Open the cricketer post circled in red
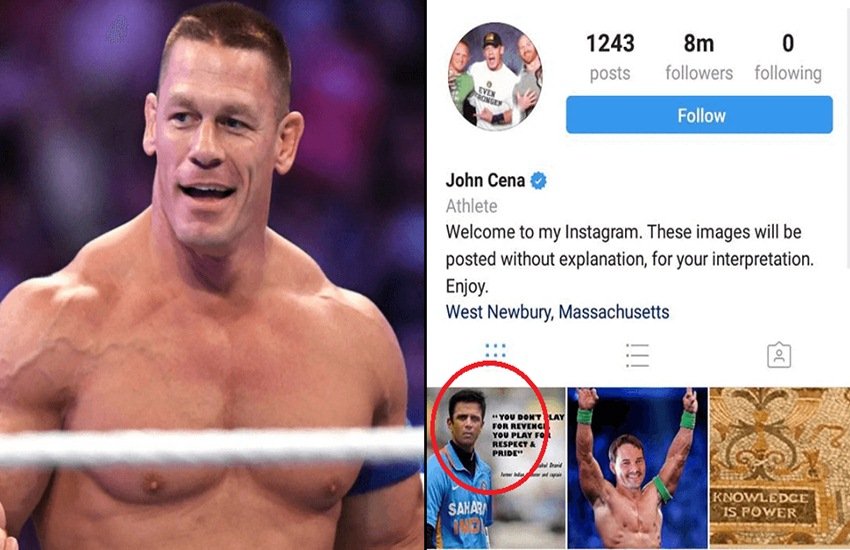The width and height of the screenshot is (850, 550). [x=496, y=468]
